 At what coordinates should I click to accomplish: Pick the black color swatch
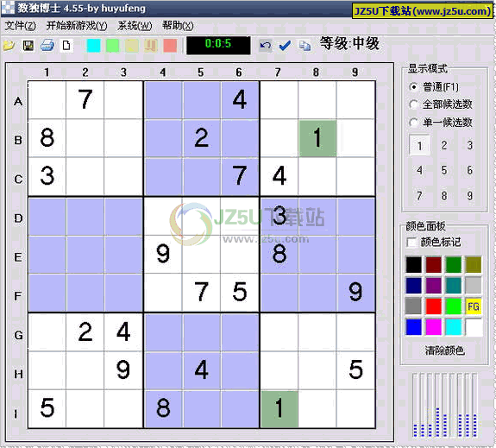pos(414,265)
